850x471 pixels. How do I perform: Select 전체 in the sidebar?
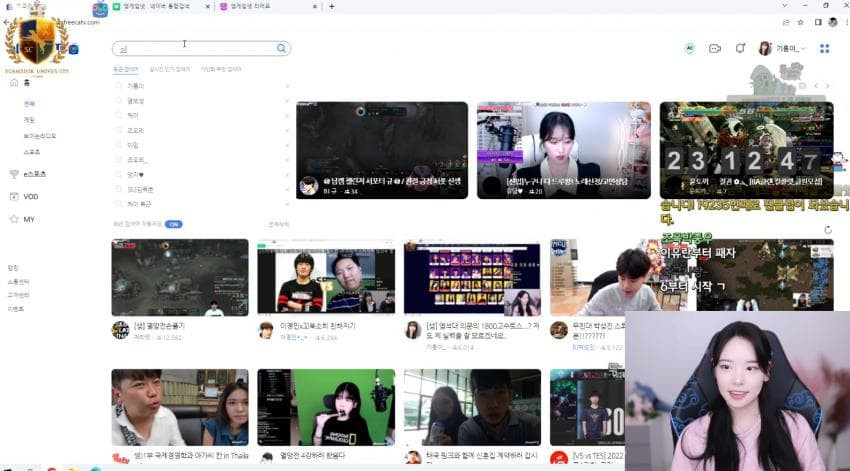point(29,104)
